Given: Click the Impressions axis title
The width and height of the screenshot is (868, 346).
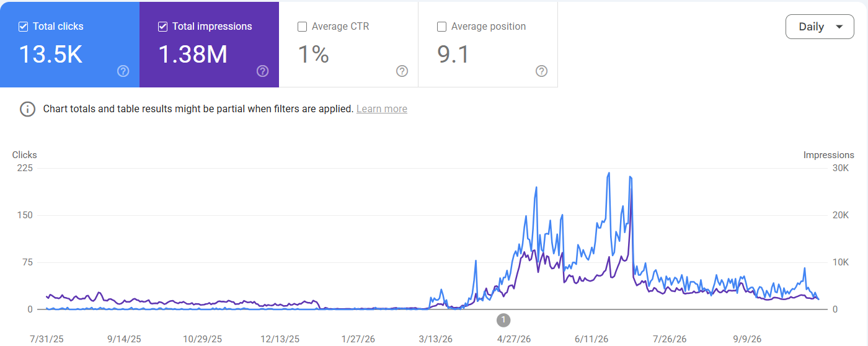Looking at the screenshot, I should coord(828,155).
